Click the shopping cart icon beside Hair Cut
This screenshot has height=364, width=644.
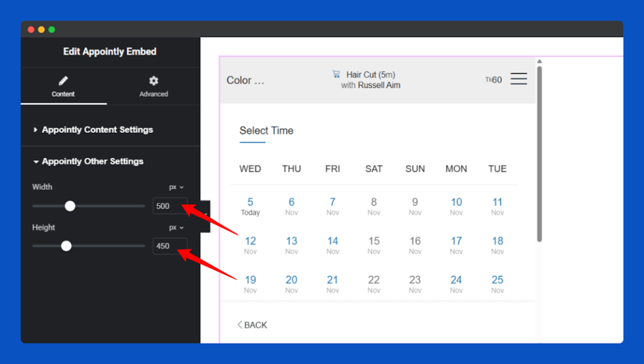click(x=337, y=74)
